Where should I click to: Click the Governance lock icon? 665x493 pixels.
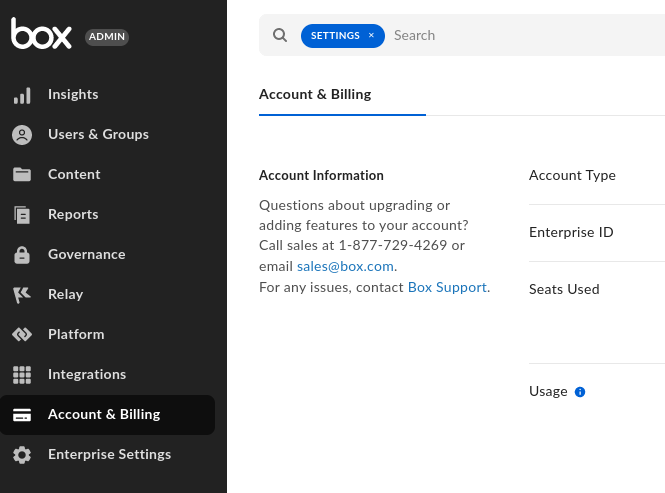(x=22, y=255)
